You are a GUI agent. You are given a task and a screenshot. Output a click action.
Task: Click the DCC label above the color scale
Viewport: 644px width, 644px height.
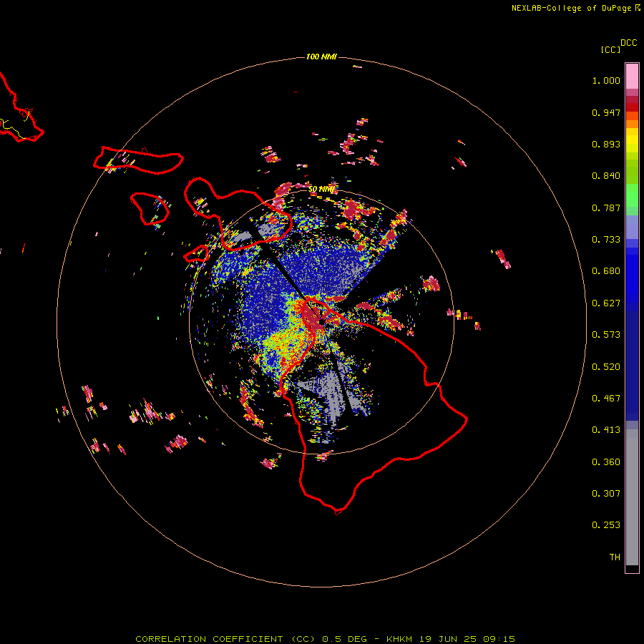[629, 43]
